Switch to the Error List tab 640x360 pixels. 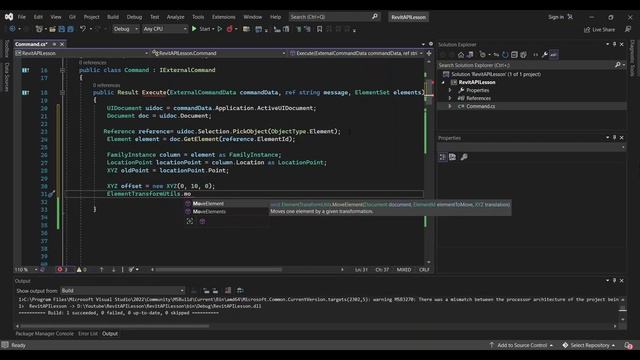coord(88,333)
